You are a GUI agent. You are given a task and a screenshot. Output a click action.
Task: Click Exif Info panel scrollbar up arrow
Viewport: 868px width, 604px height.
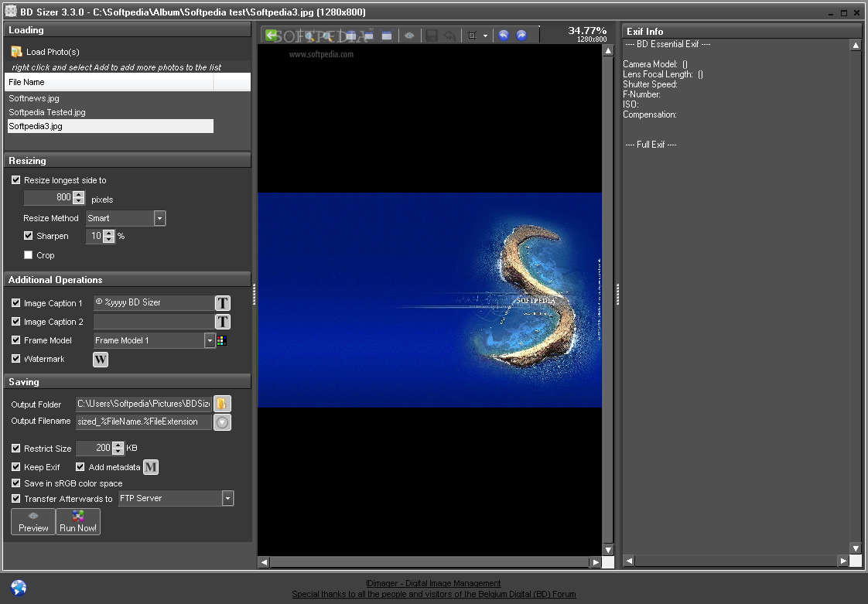(x=856, y=46)
